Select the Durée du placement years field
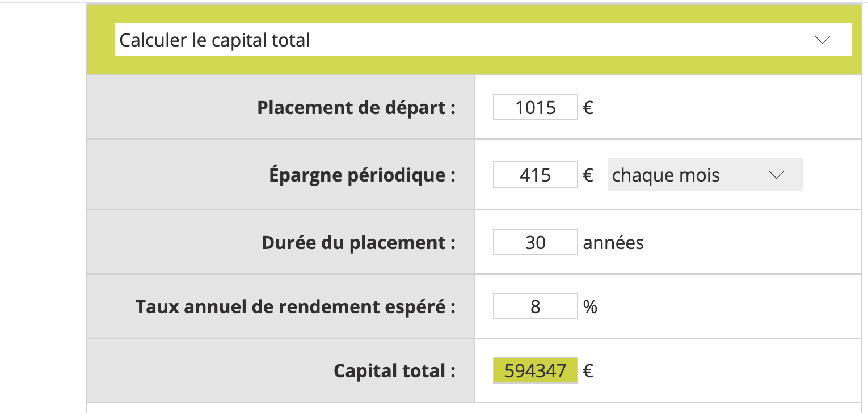 coord(535,243)
